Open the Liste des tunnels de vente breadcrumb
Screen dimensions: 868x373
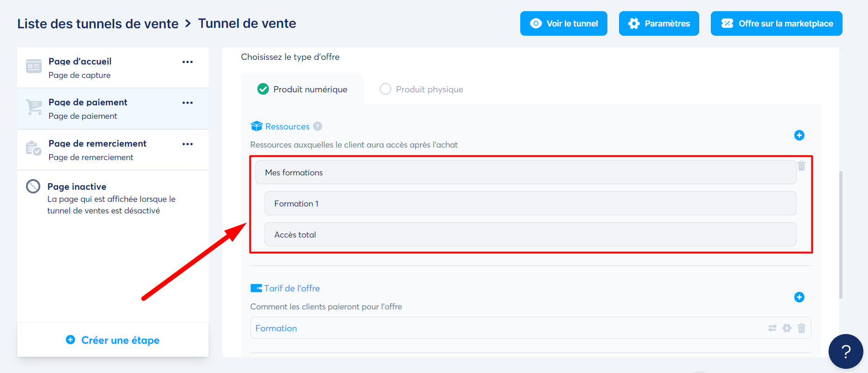98,23
